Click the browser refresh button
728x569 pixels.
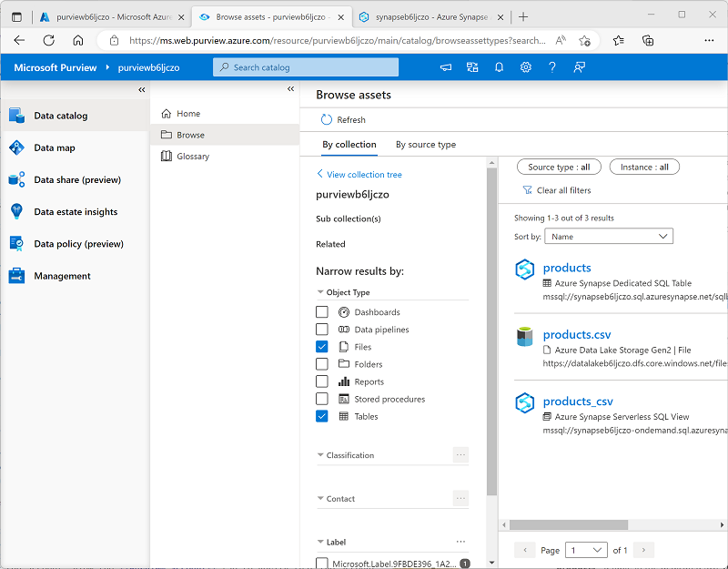[x=49, y=40]
